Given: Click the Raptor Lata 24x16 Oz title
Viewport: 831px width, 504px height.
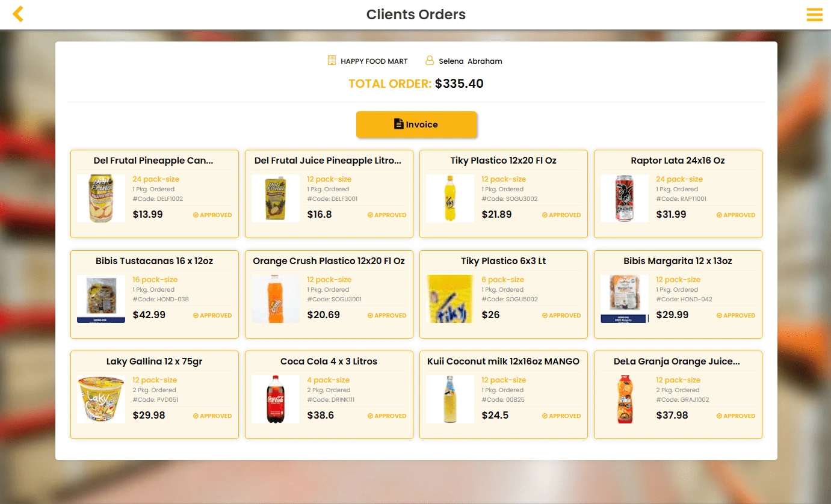Looking at the screenshot, I should (x=678, y=161).
